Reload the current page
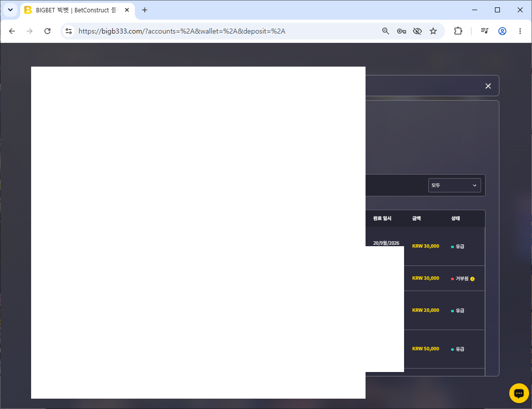This screenshot has width=532, height=409. pos(47,31)
